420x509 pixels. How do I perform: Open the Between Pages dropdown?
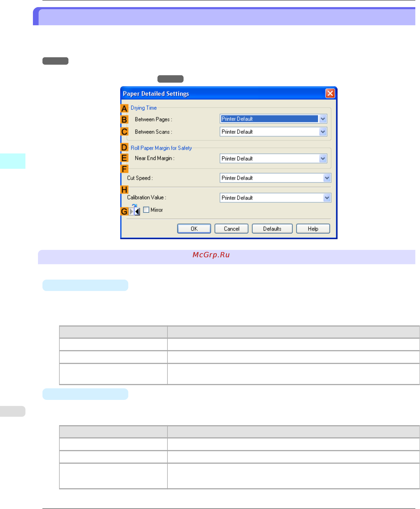(273, 119)
